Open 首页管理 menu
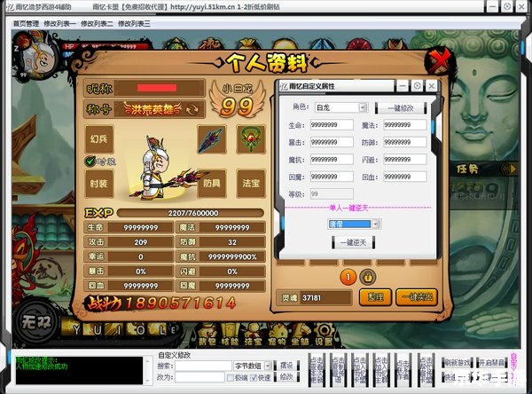This screenshot has width=532, height=394. [26, 23]
